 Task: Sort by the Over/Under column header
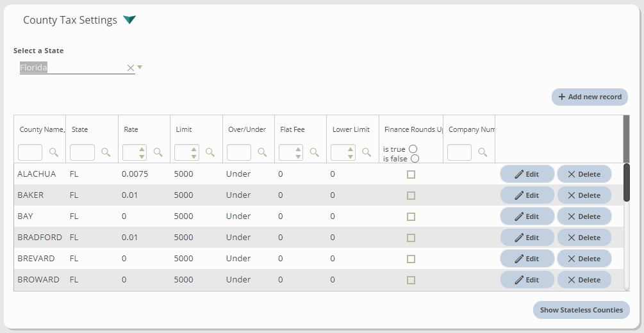[247, 129]
